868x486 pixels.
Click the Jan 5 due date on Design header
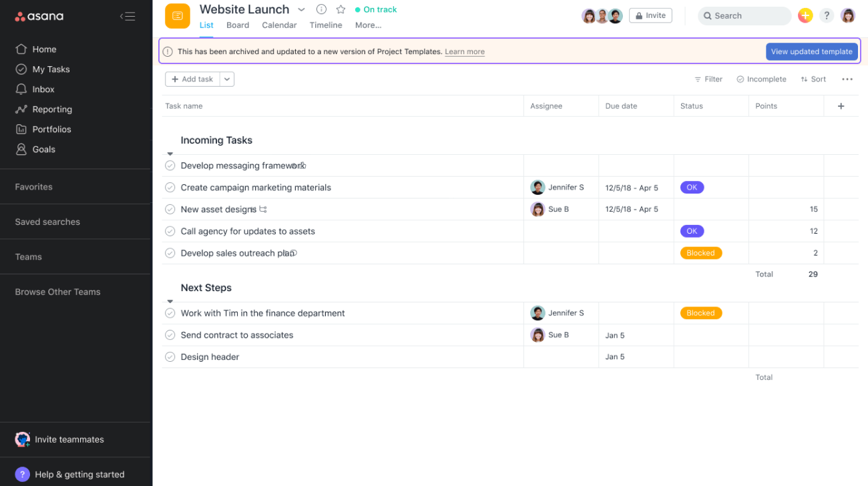click(x=615, y=357)
